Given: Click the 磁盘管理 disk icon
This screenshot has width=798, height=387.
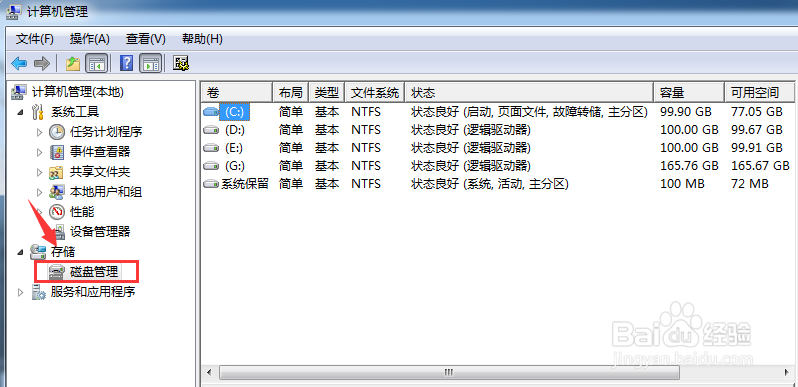Looking at the screenshot, I should [x=57, y=272].
